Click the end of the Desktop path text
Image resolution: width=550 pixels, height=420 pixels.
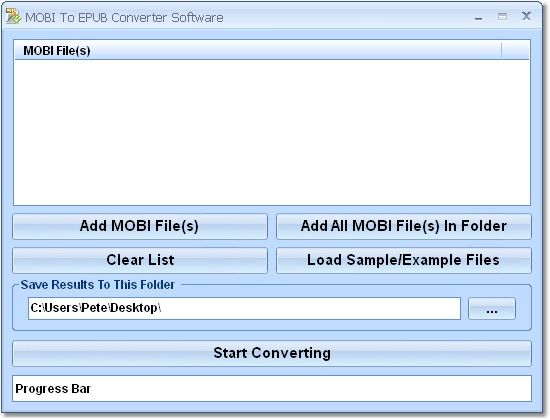point(161,308)
